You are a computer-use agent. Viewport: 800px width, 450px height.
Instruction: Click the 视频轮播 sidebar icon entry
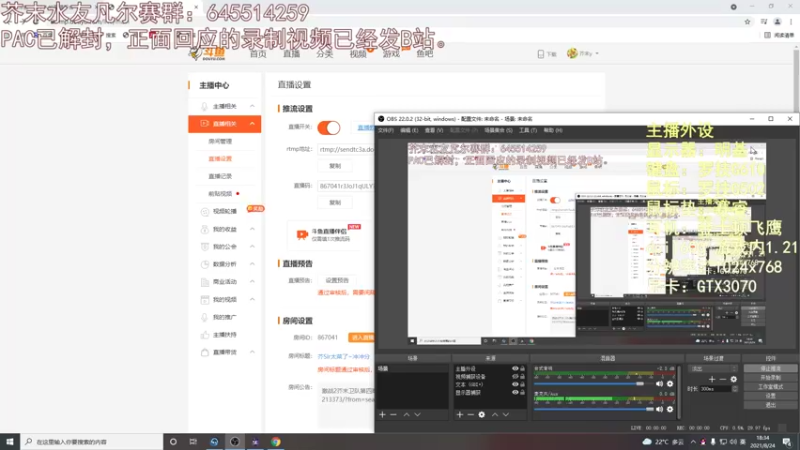pyautogui.click(x=205, y=211)
